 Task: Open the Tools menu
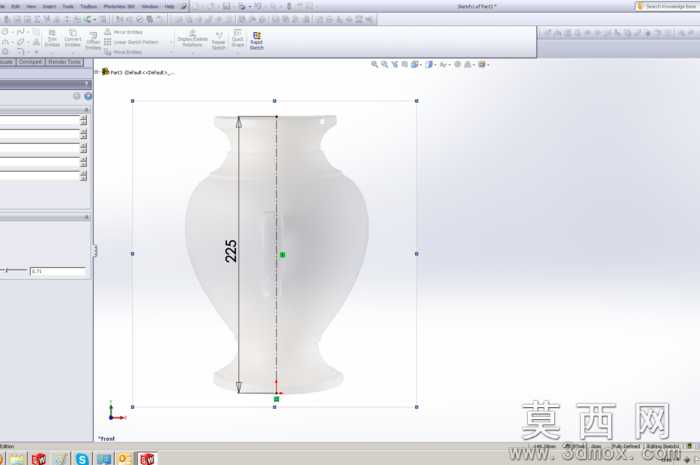[68, 6]
